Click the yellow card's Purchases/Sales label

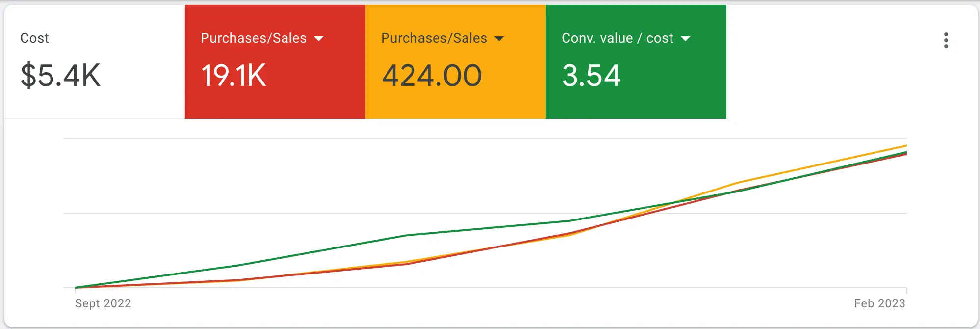[434, 38]
